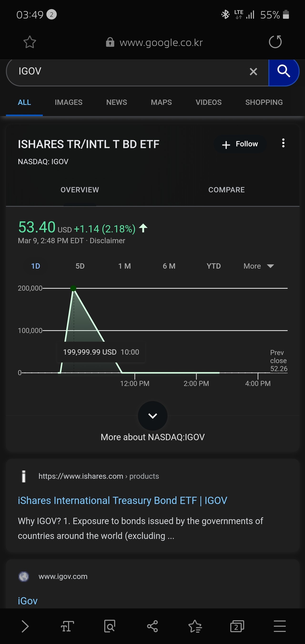Select the 5D chart range
The image size is (305, 644).
point(80,266)
